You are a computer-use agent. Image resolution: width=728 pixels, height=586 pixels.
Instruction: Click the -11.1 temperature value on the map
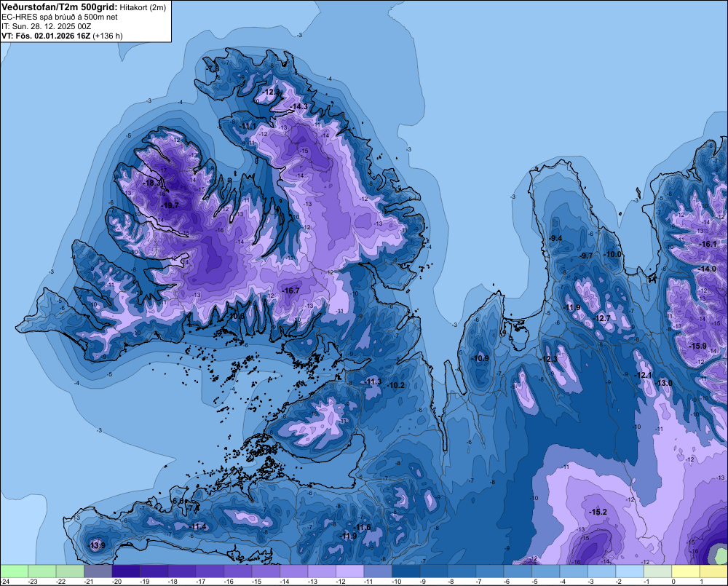click(x=248, y=126)
